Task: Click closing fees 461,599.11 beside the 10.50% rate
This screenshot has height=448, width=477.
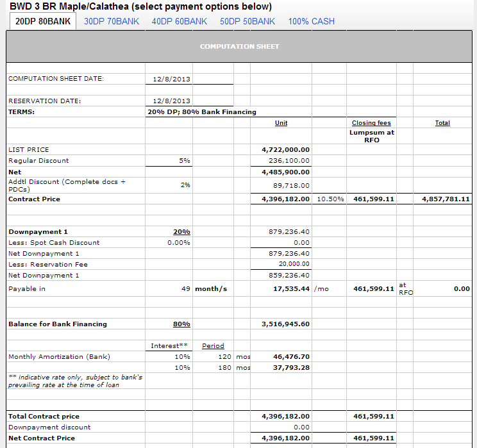Action: point(374,199)
